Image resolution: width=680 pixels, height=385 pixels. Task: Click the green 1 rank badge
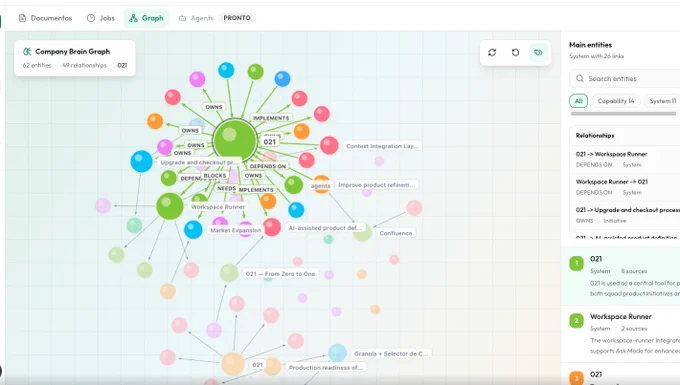(576, 263)
